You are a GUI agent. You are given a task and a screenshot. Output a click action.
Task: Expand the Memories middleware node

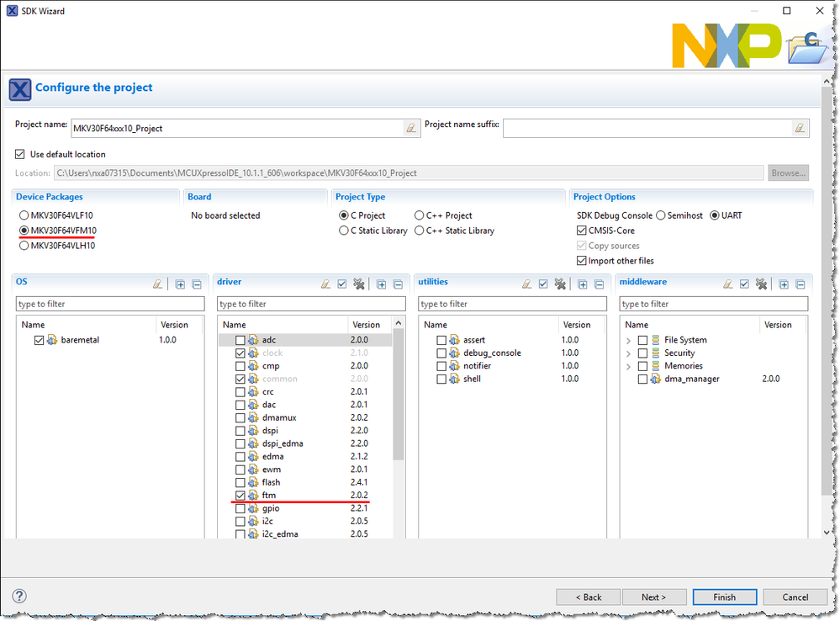coord(628,366)
